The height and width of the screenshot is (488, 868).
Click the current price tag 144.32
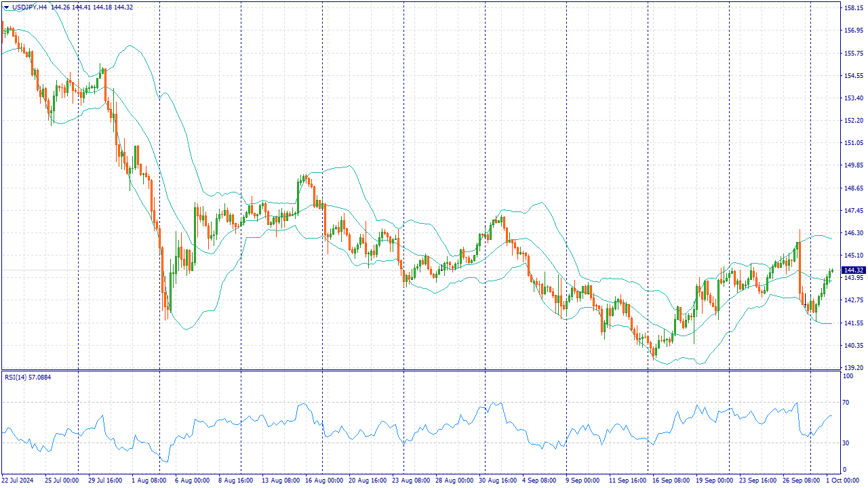854,270
